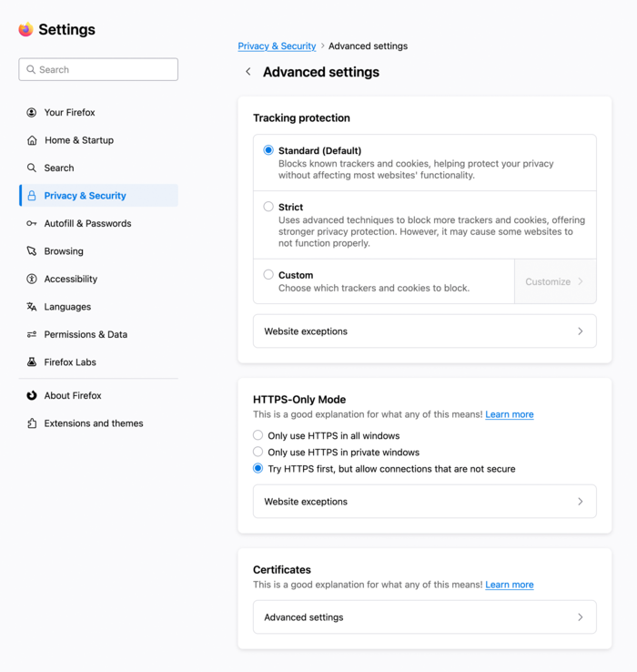Select Strict tracking protection

pyautogui.click(x=268, y=207)
